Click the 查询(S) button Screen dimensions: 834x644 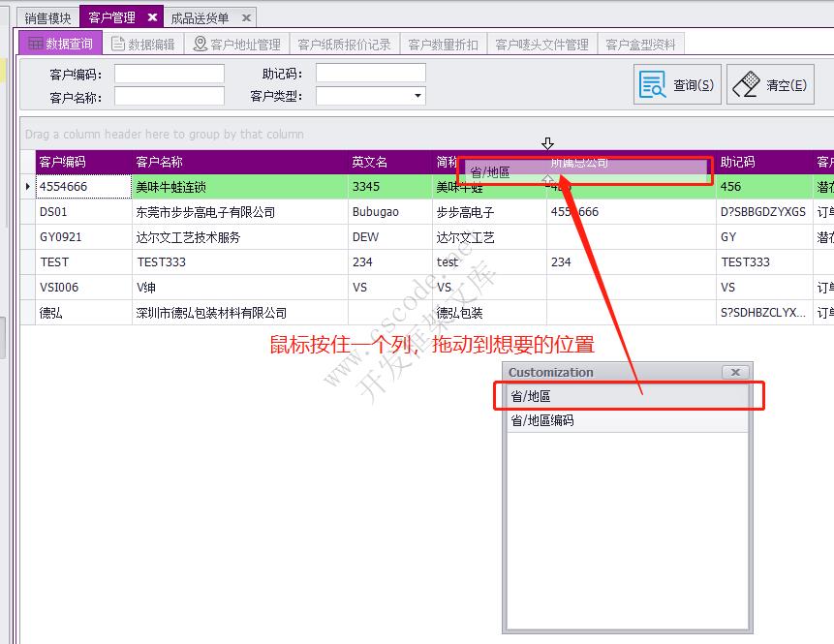[x=678, y=83]
